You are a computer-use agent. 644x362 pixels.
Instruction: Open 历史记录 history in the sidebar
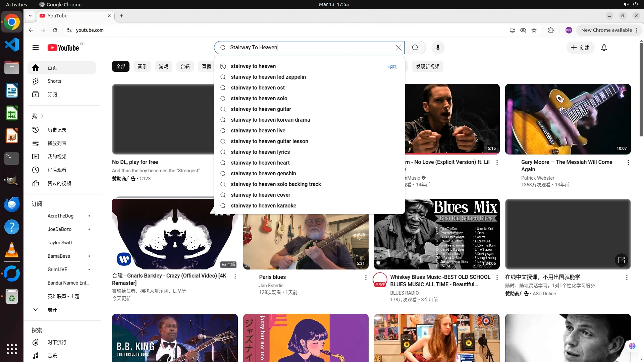tap(57, 130)
